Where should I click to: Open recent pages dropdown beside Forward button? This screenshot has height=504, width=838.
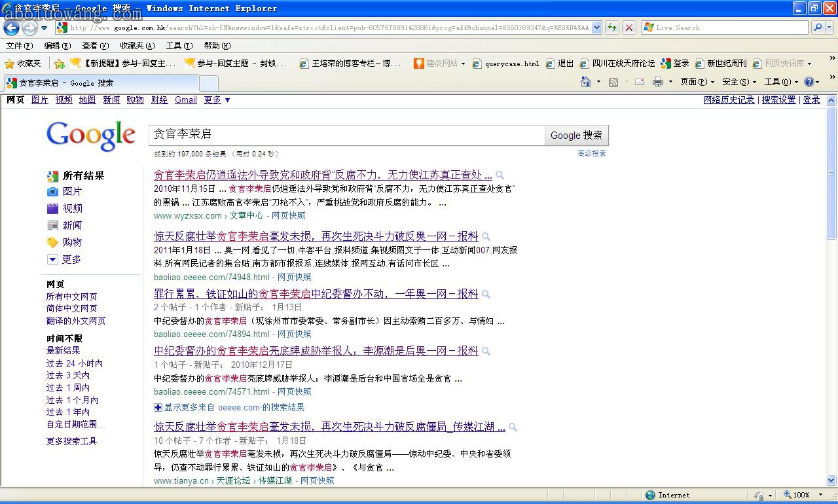[x=44, y=28]
